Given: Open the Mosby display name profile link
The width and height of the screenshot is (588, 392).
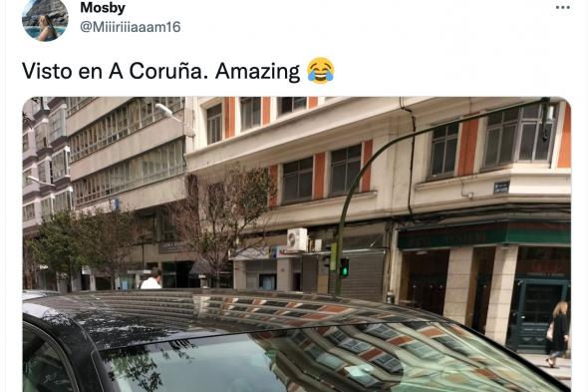Looking at the screenshot, I should pos(103,8).
